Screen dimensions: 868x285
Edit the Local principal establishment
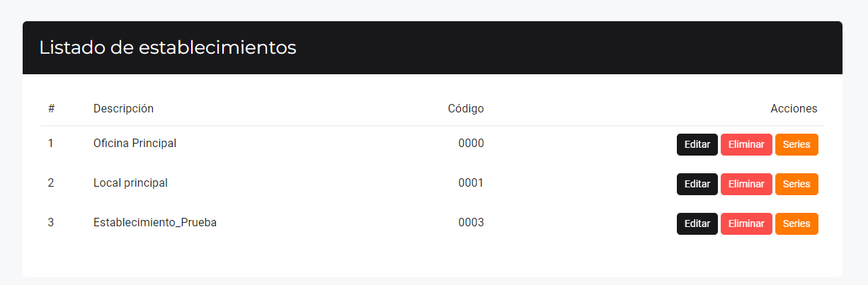click(x=697, y=184)
